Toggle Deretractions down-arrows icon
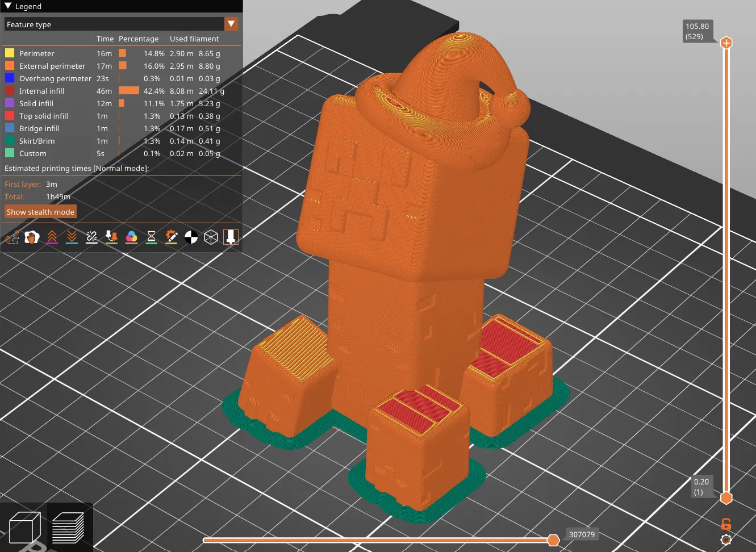Image resolution: width=756 pixels, height=552 pixels. click(72, 237)
